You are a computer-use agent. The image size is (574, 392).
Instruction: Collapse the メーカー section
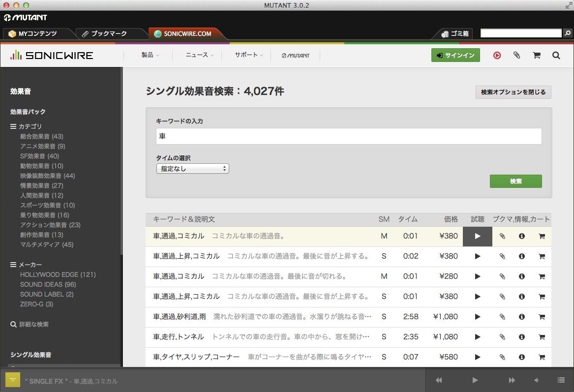26,265
